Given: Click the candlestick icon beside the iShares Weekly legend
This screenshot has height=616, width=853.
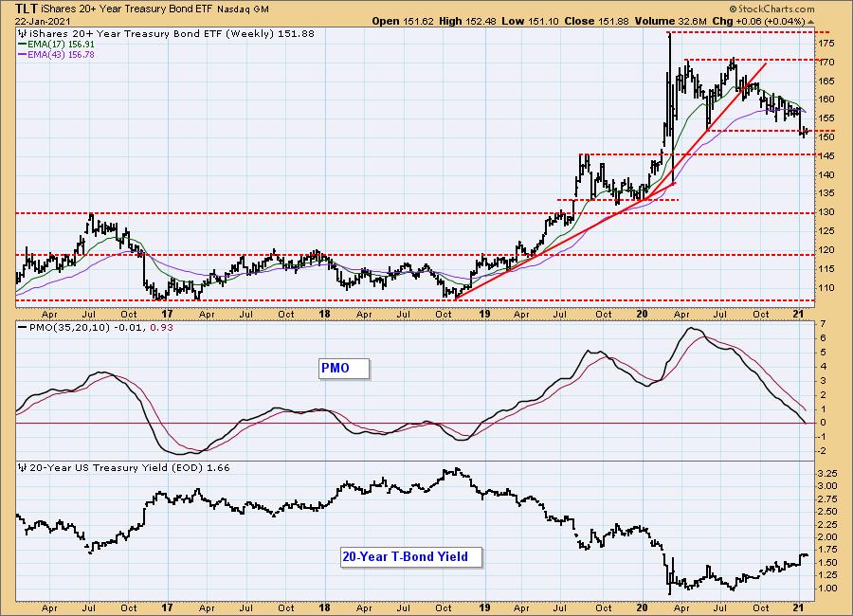Looking at the screenshot, I should point(22,34).
